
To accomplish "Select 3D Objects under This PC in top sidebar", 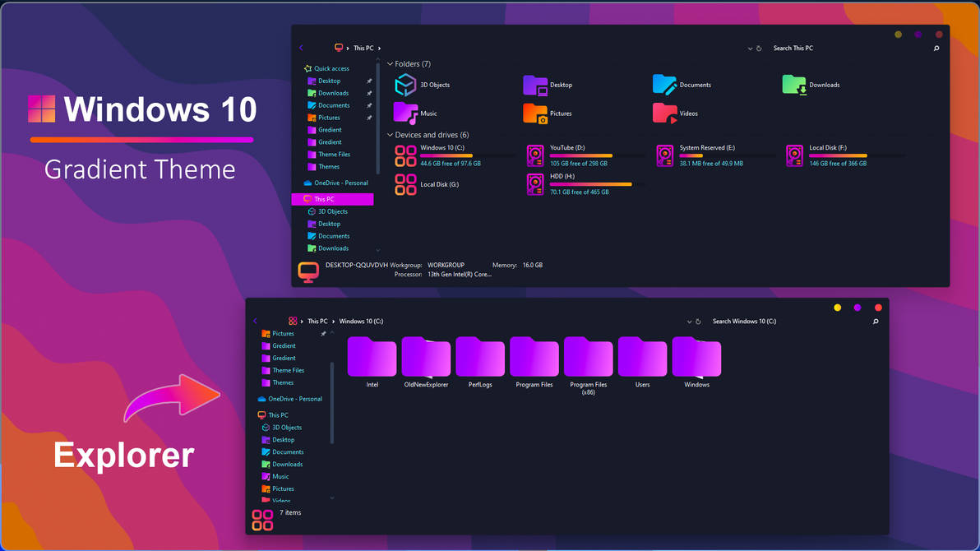I will pyautogui.click(x=327, y=212).
